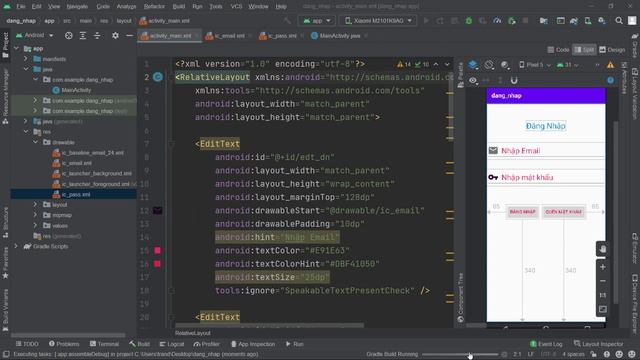Open the Logcat tool window
The image size is (640, 360).
pyautogui.click(x=172, y=344)
